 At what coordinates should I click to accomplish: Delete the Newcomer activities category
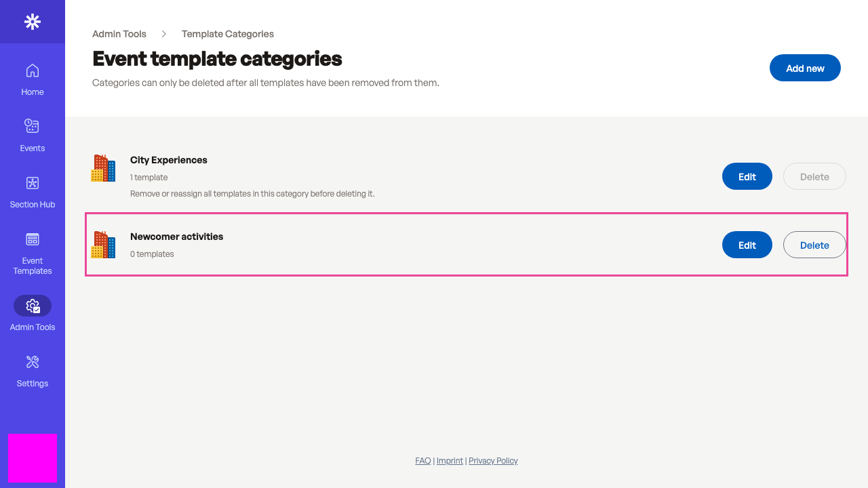[x=814, y=245]
